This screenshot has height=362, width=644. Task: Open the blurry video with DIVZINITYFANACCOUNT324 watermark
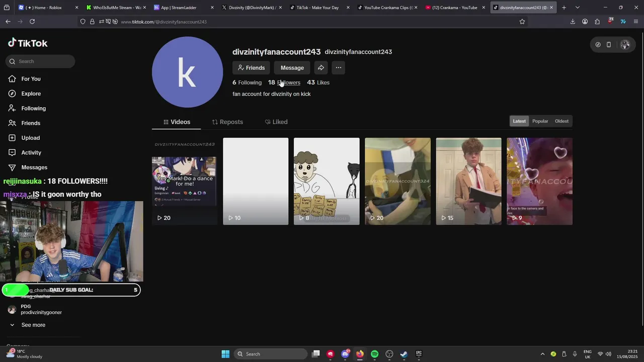click(397, 182)
